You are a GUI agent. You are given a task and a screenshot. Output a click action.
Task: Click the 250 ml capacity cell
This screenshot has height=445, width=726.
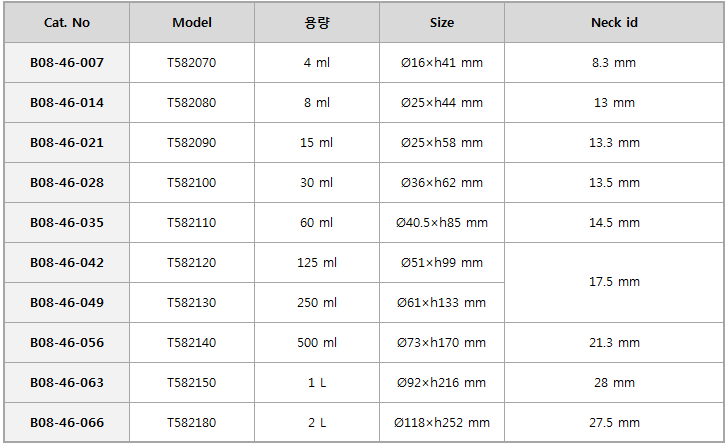317,302
